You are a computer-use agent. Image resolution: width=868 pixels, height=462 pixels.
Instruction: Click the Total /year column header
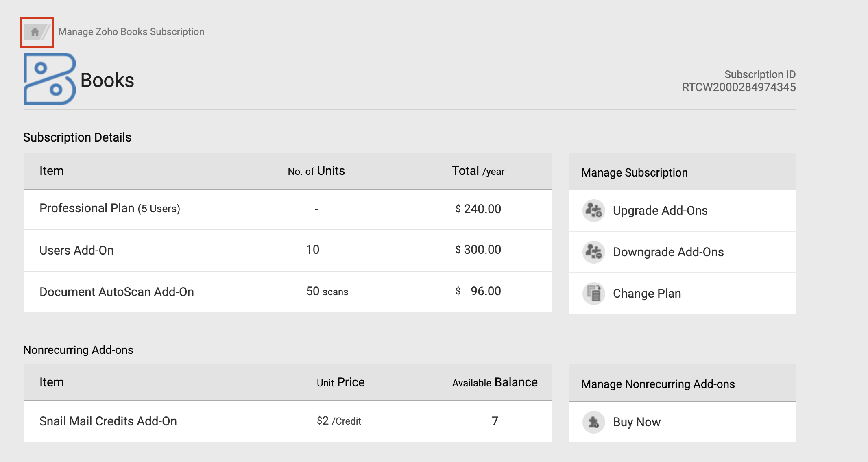click(x=478, y=171)
